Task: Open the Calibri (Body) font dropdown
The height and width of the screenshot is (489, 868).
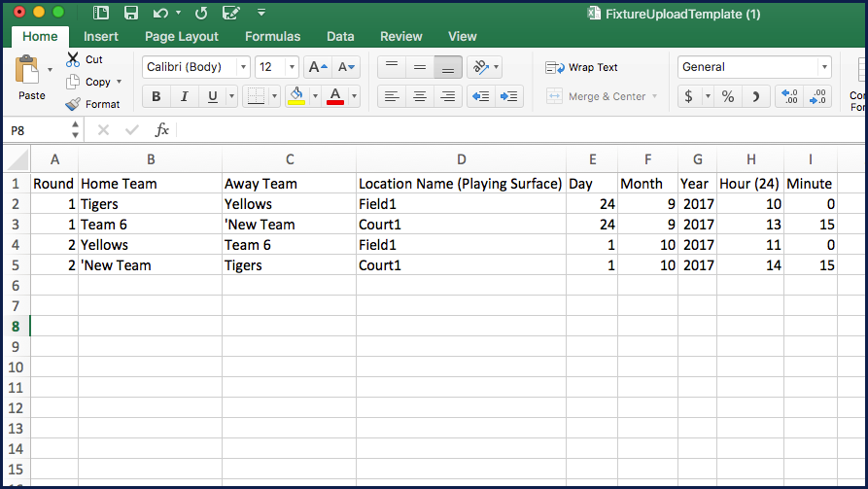Action: (242, 67)
